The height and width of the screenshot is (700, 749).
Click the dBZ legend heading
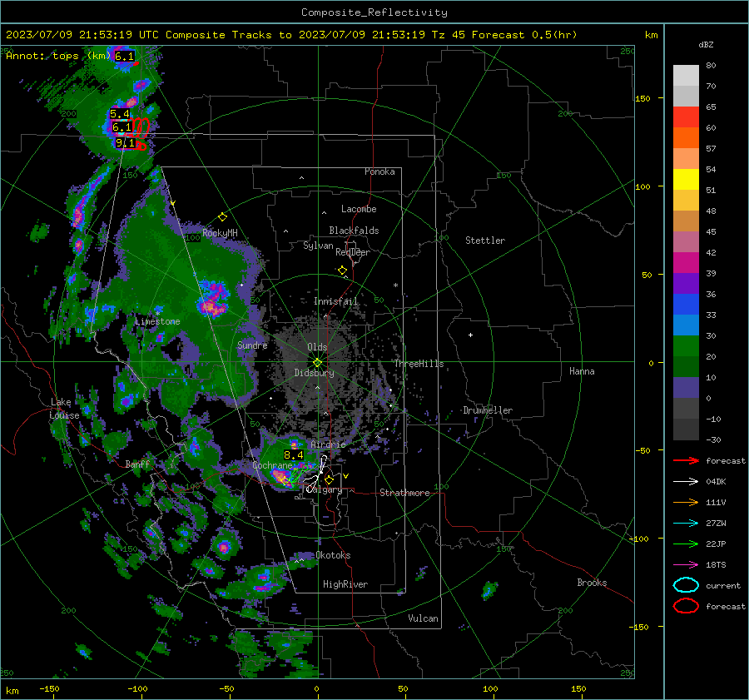click(706, 45)
